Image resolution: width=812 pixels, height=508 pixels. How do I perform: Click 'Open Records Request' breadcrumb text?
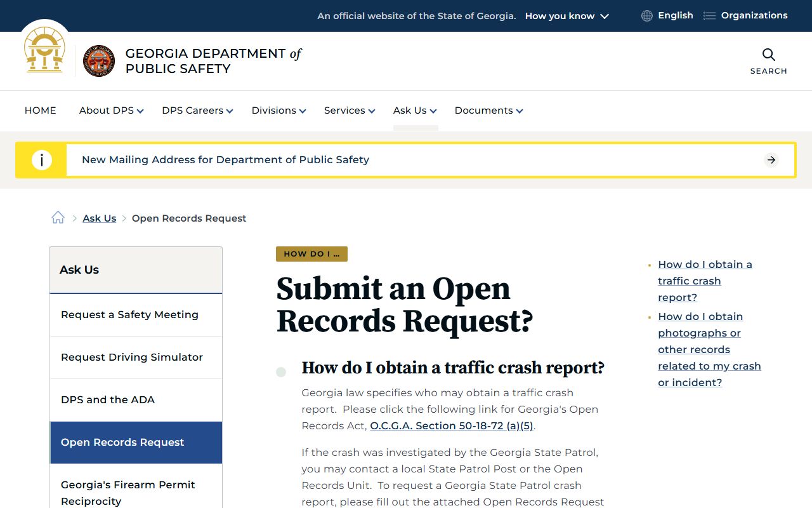click(x=189, y=218)
